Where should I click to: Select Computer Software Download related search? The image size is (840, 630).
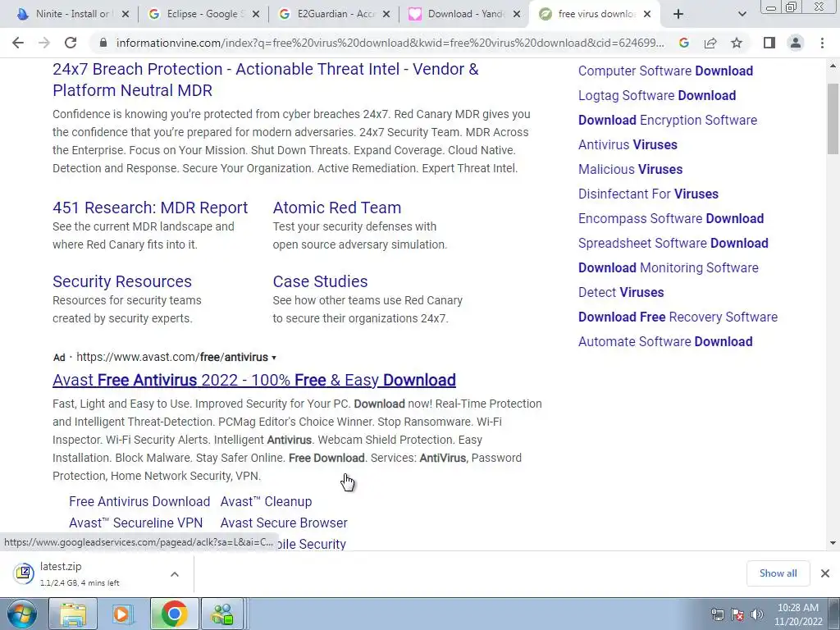665,71
